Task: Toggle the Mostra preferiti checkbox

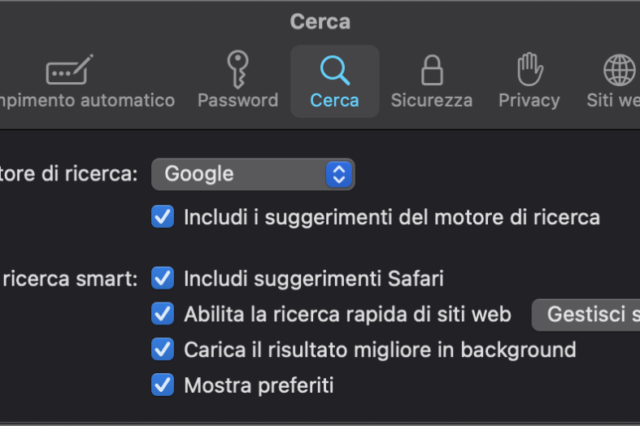Action: point(162,384)
